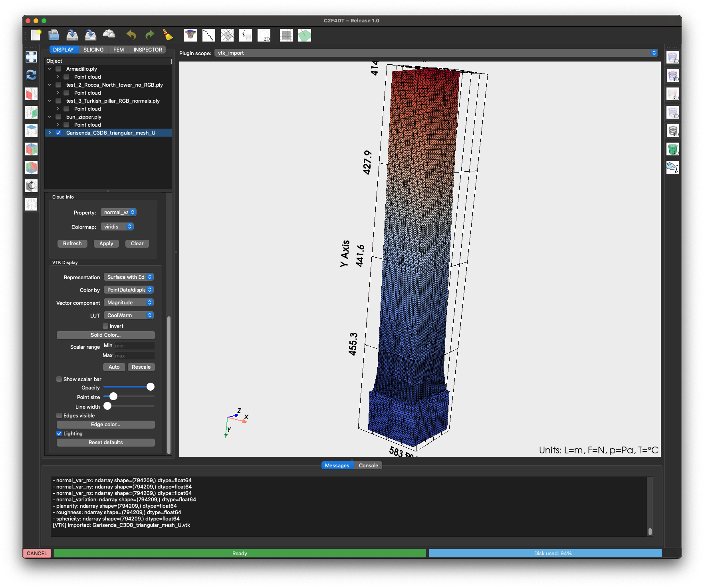Click the cloud info icon on right sidebar
This screenshot has height=588, width=704.
pyautogui.click(x=672, y=167)
